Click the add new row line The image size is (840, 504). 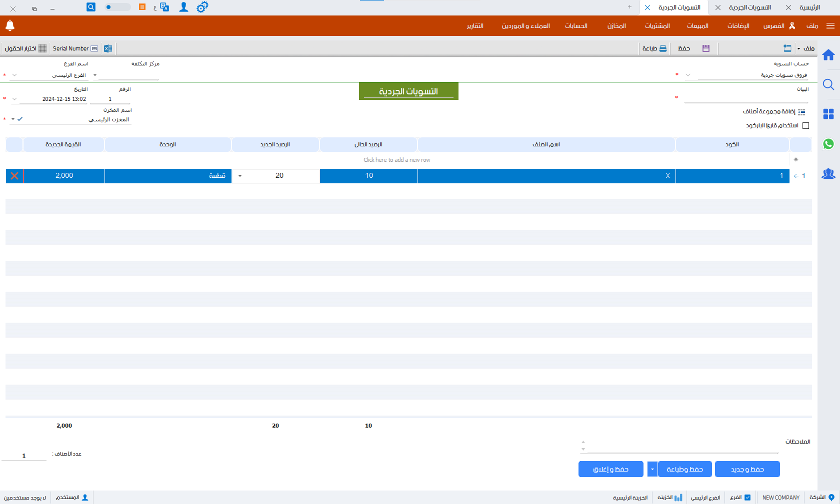pos(396,160)
